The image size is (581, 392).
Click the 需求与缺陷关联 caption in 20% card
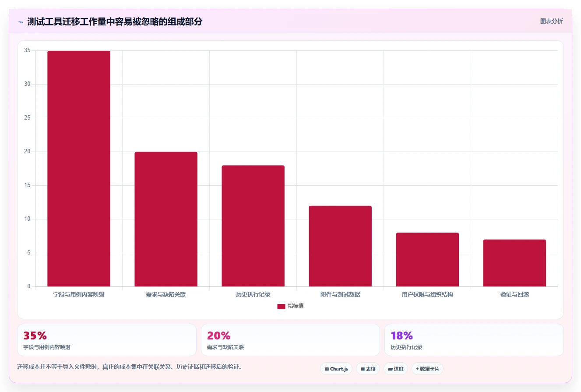[x=225, y=347]
